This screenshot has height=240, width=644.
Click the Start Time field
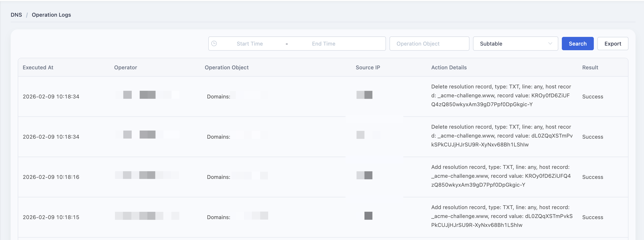[250, 44]
